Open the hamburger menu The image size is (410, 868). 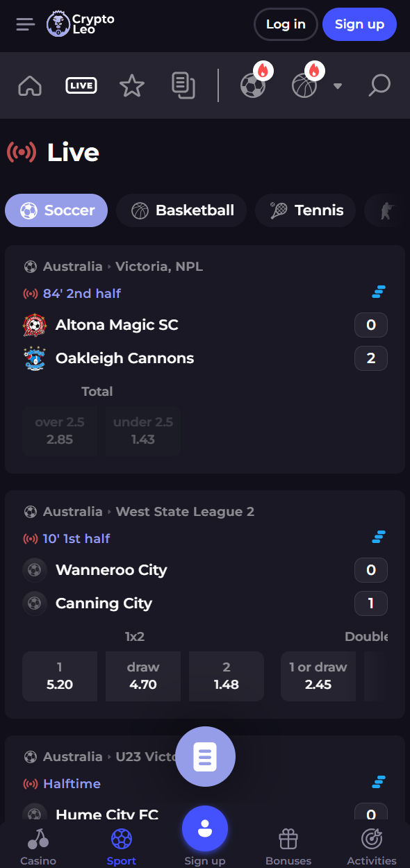[x=25, y=24]
